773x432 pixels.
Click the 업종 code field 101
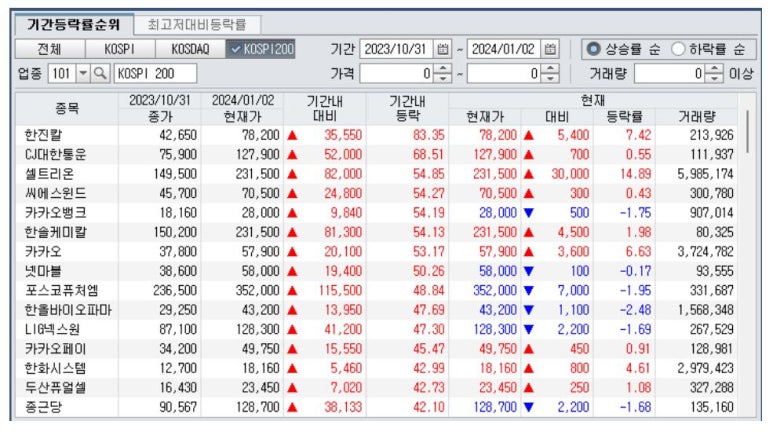click(x=62, y=74)
